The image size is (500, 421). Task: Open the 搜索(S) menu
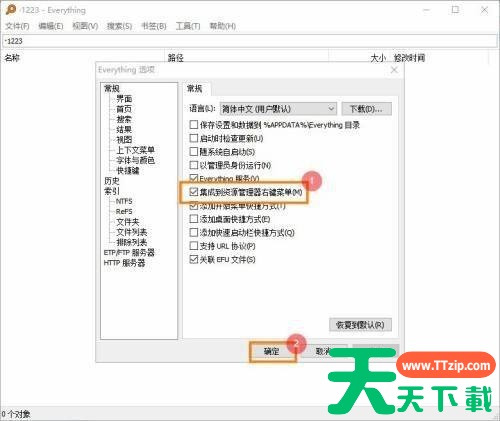(119, 26)
